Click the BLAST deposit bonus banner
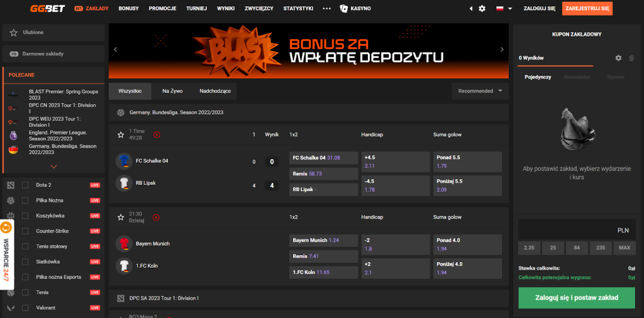 pos(308,51)
